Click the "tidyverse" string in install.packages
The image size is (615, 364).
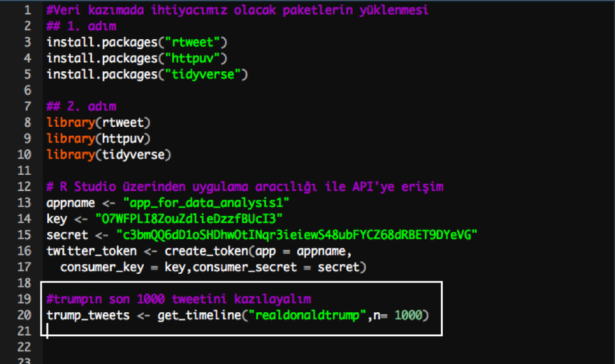(208, 74)
